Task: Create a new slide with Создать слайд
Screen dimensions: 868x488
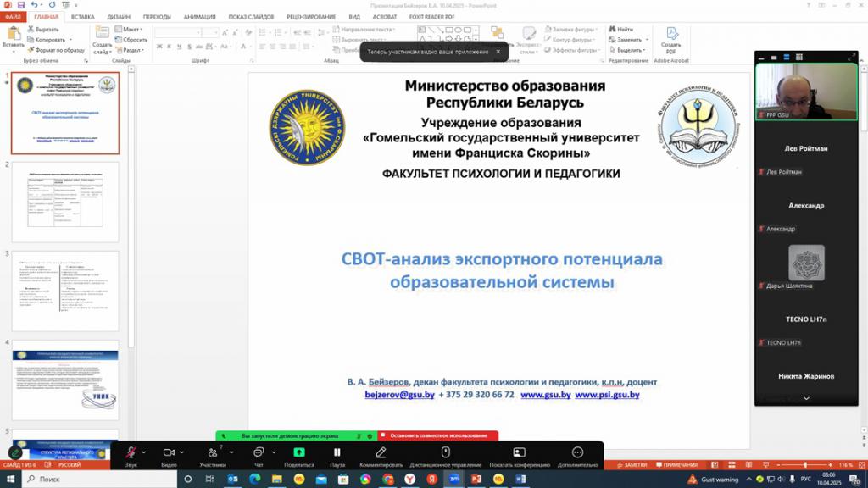Action: [x=102, y=40]
